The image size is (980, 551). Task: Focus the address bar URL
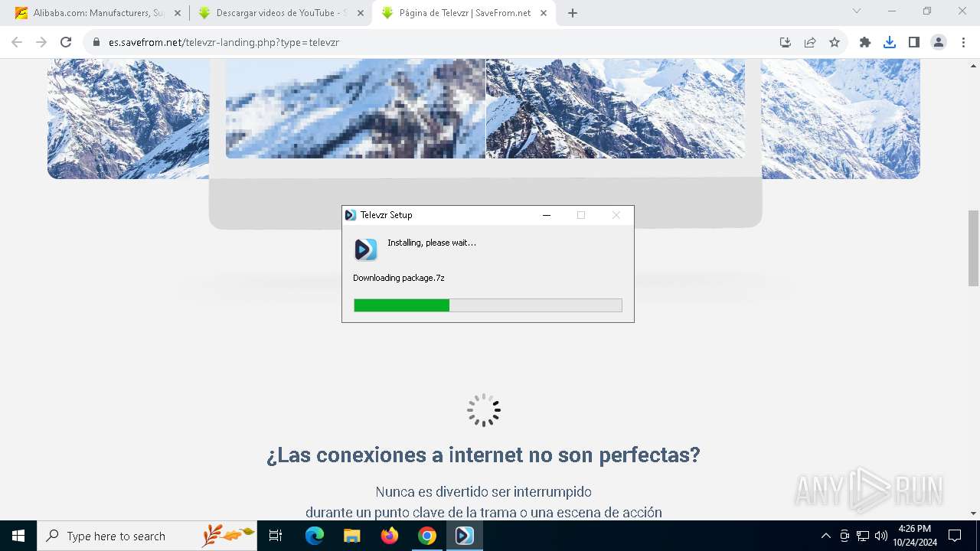click(x=224, y=42)
